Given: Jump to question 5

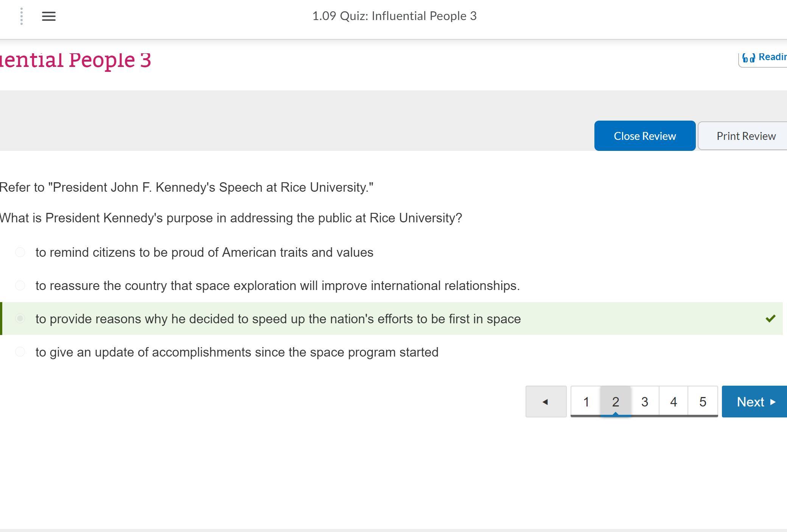Looking at the screenshot, I should point(703,402).
